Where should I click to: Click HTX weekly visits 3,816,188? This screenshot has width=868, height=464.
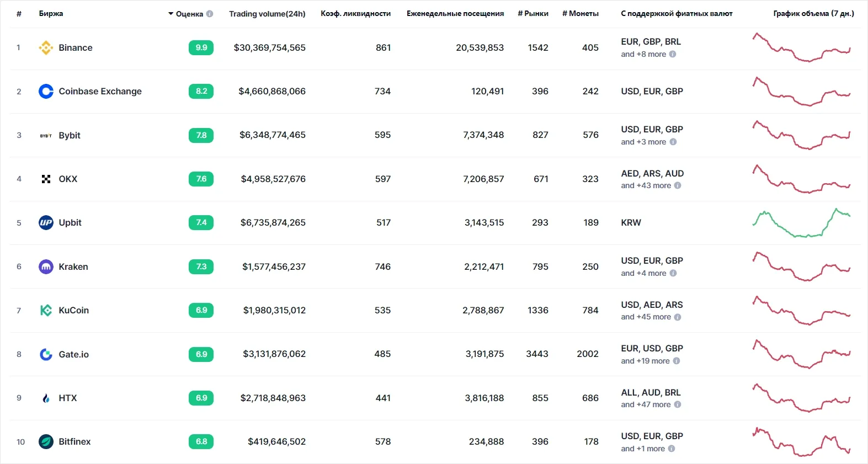[484, 398]
